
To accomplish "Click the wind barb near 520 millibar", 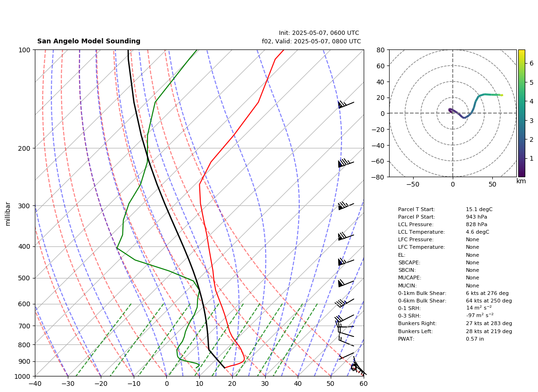I will (x=346, y=283).
